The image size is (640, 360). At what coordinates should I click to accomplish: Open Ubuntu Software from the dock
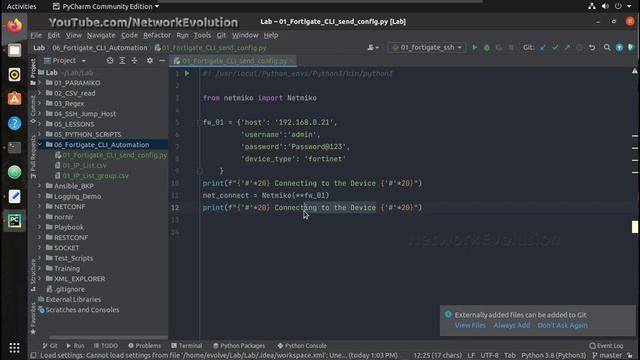14,99
